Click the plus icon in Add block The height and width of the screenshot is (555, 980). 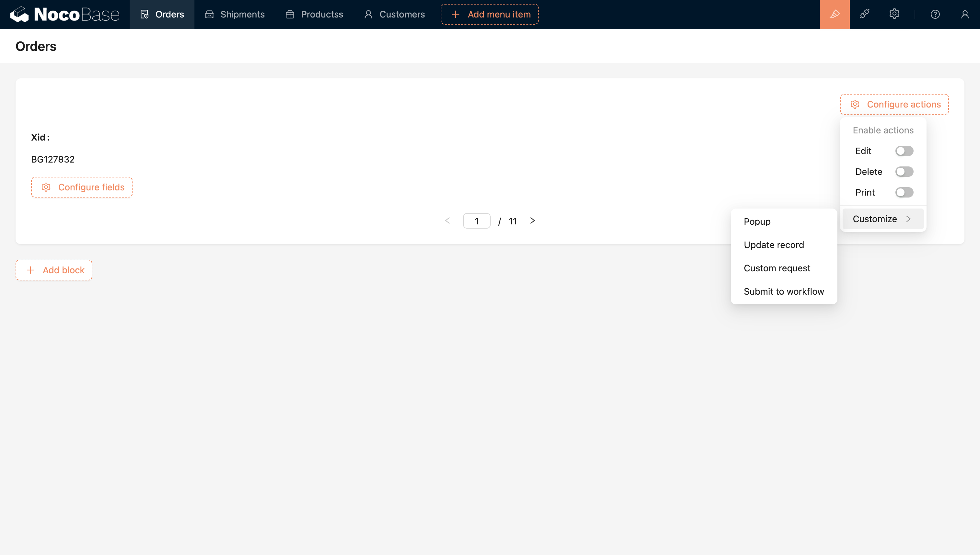tap(30, 270)
